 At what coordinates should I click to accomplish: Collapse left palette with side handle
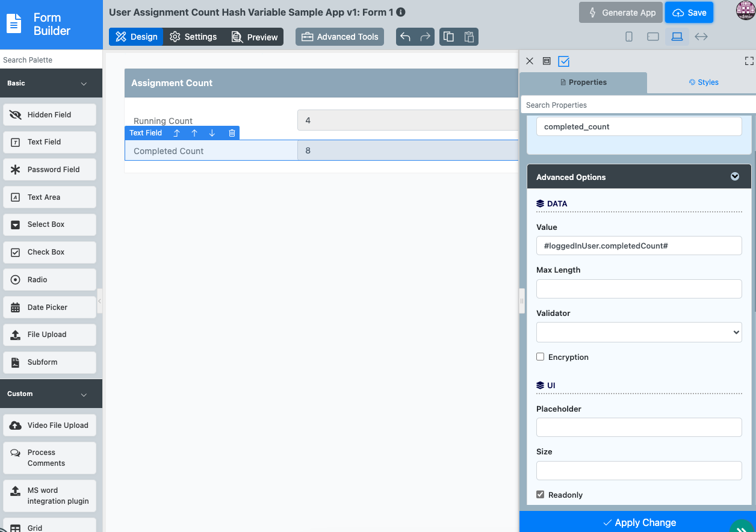click(x=99, y=301)
